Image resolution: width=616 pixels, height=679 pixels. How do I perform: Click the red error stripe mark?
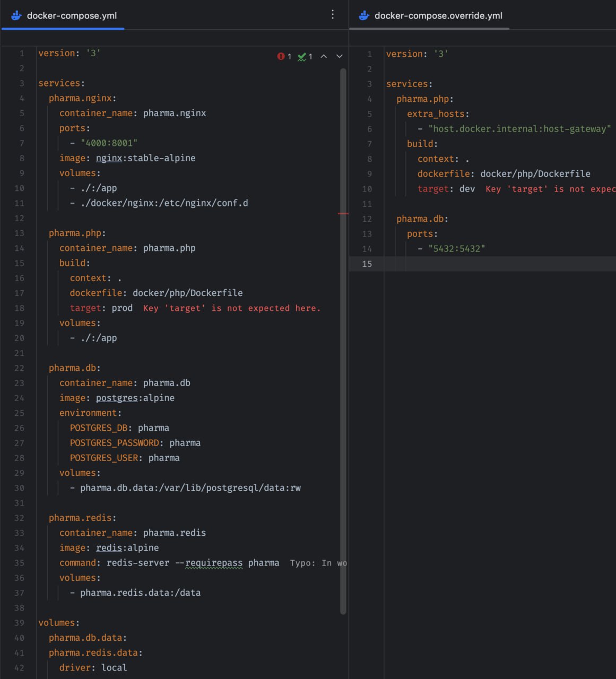pos(343,213)
